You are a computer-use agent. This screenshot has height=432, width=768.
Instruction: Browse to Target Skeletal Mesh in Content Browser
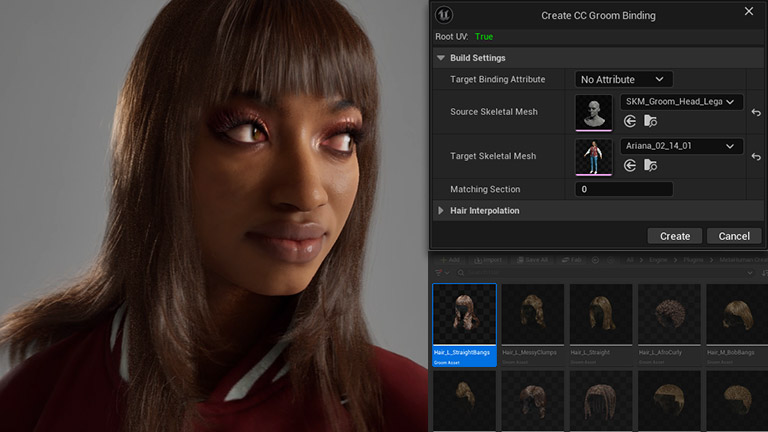tap(650, 165)
